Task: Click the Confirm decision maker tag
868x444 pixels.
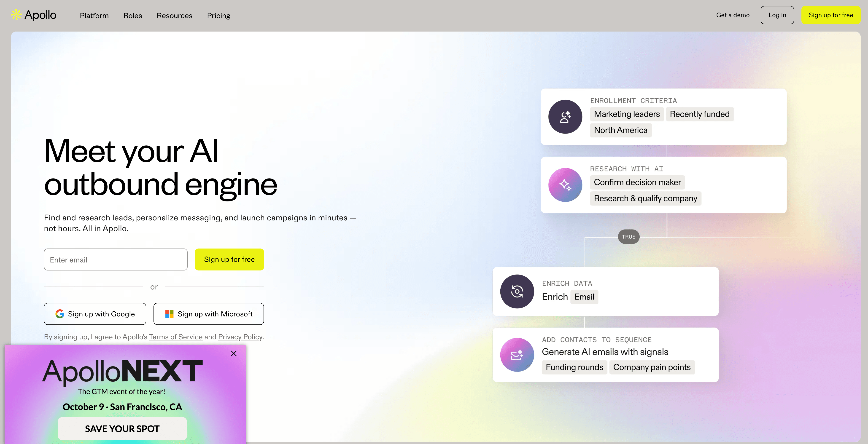Action: (x=637, y=182)
